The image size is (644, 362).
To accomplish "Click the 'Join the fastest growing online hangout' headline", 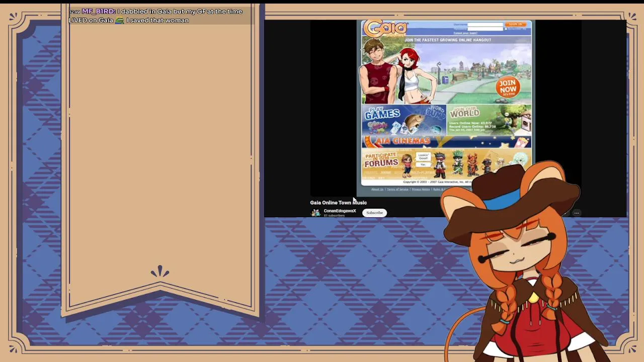I will tap(447, 40).
